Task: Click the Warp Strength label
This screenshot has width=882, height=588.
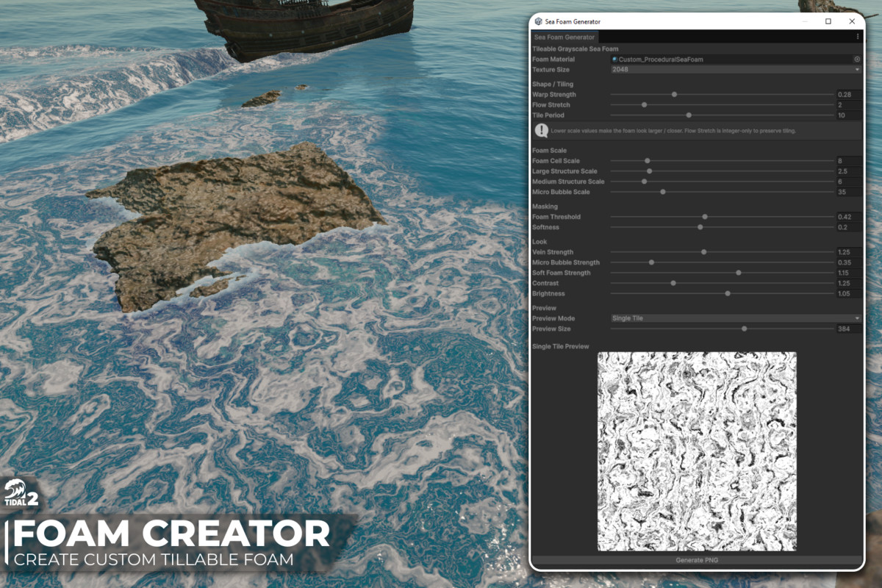Action: (554, 95)
